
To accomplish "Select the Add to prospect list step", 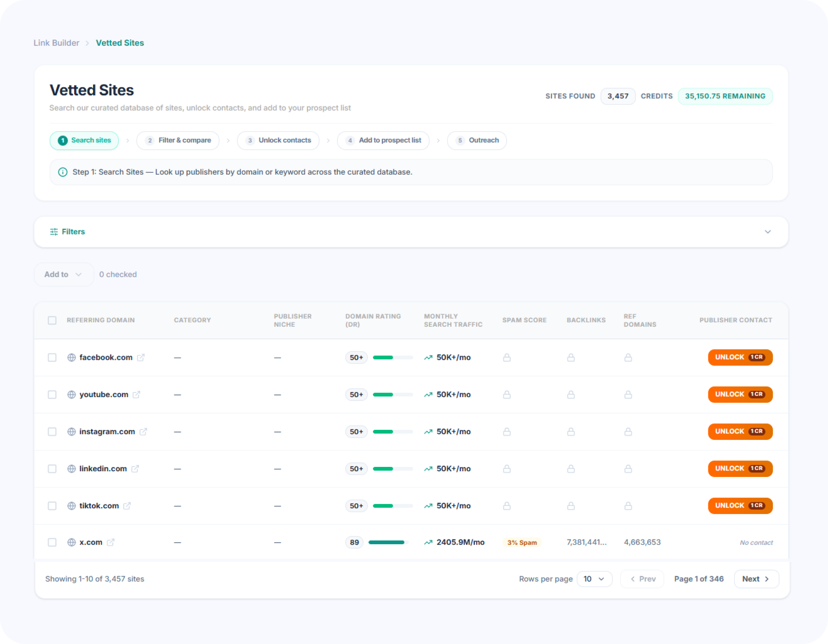I will tap(383, 140).
